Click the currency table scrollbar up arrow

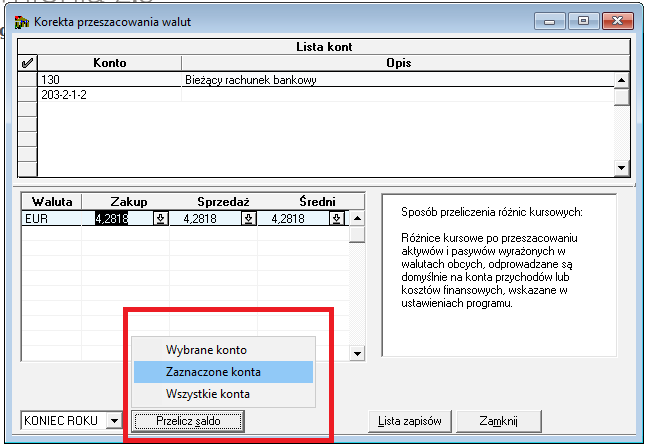click(357, 218)
